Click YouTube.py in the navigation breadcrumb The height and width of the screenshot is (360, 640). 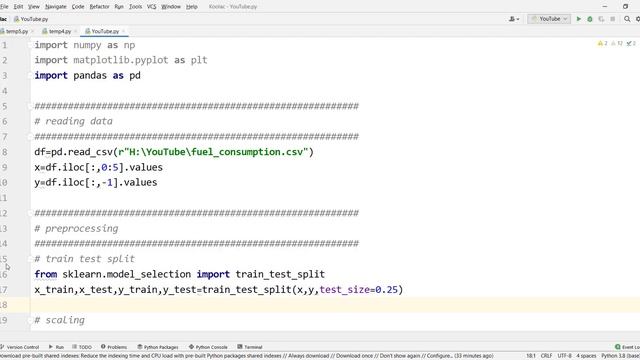click(x=31, y=19)
